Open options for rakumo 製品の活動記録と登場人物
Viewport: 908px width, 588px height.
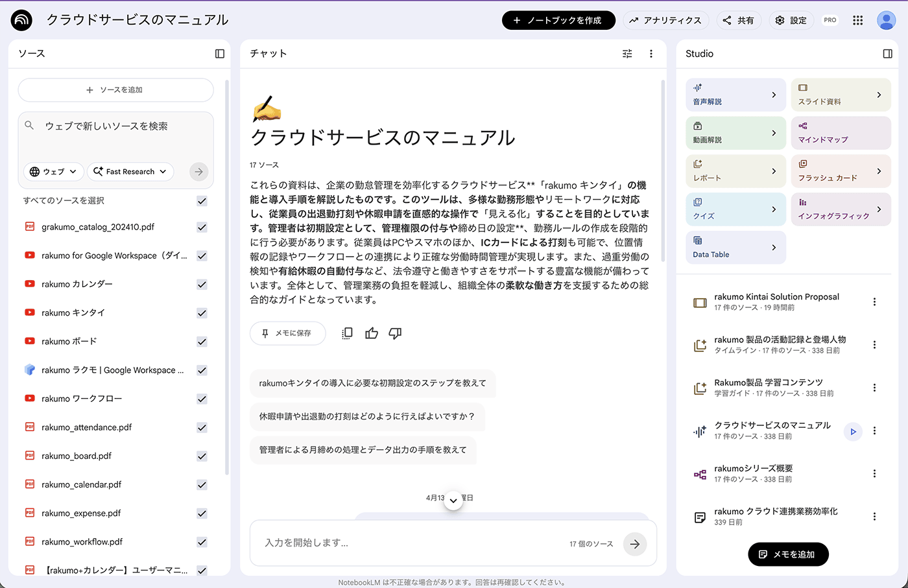point(874,345)
